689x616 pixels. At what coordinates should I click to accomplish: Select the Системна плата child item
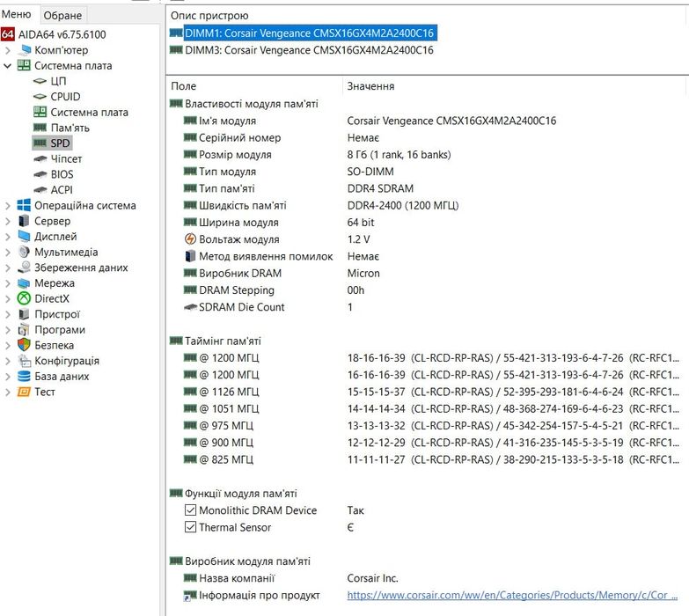(89, 112)
